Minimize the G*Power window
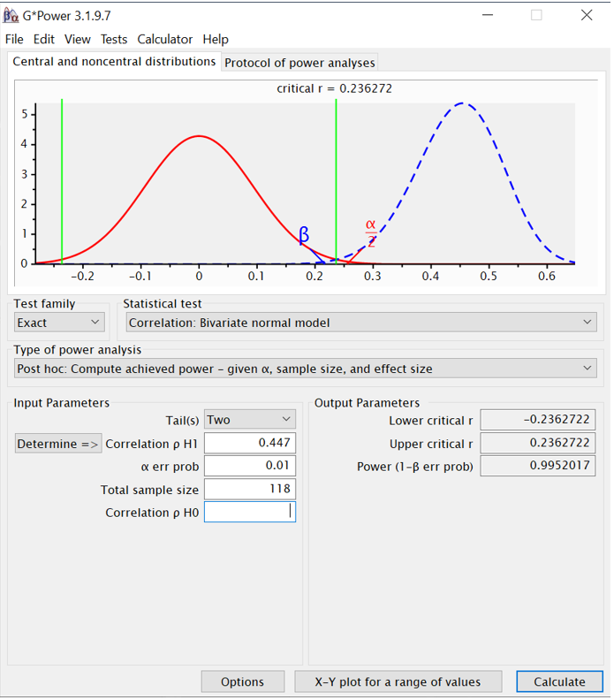The width and height of the screenshot is (614, 700). (486, 15)
